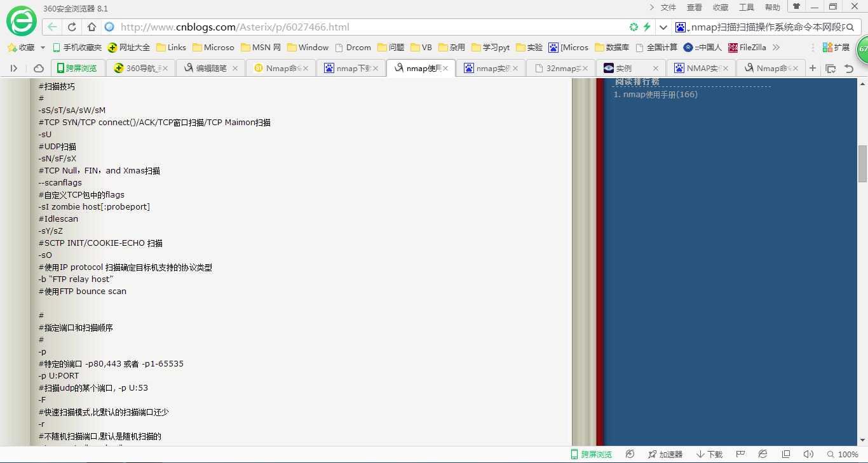This screenshot has width=868, height=463.
Task: Switch to the 360导航 tab
Action: (140, 68)
